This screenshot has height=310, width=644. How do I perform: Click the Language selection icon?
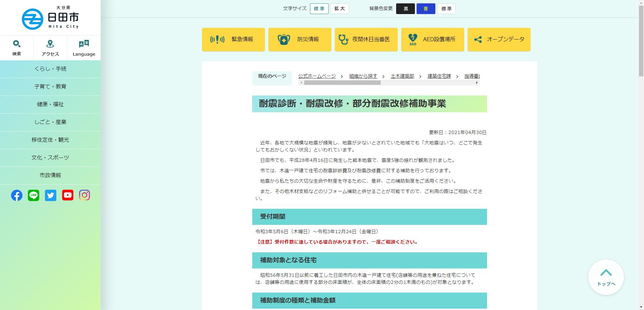[x=83, y=47]
